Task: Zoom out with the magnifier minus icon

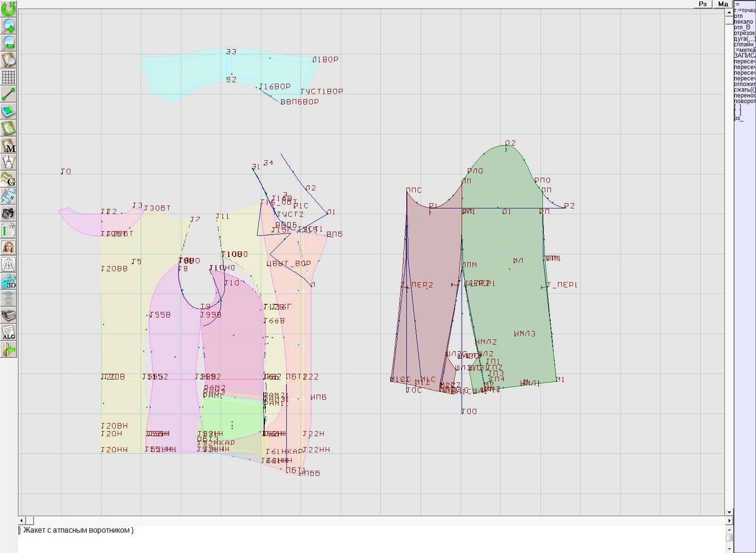Action: point(9,43)
